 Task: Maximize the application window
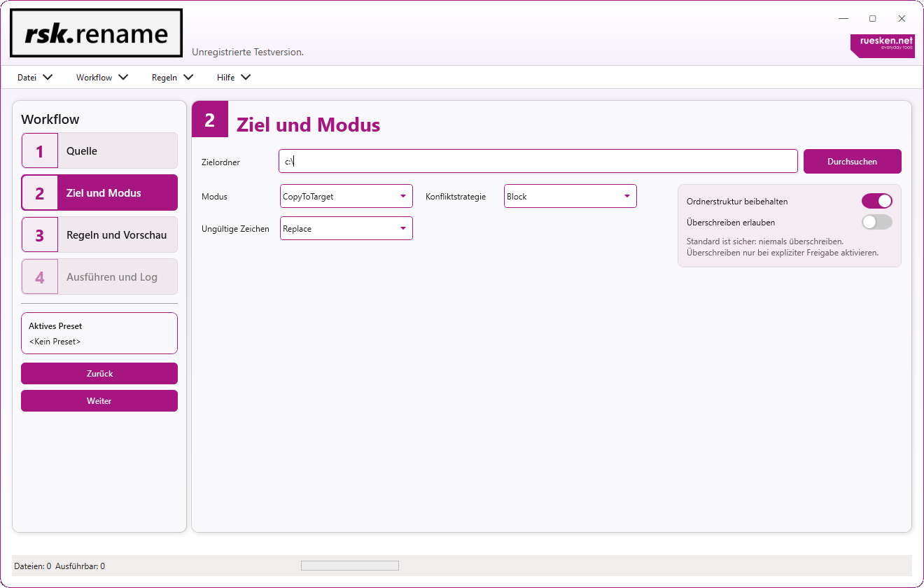872,19
